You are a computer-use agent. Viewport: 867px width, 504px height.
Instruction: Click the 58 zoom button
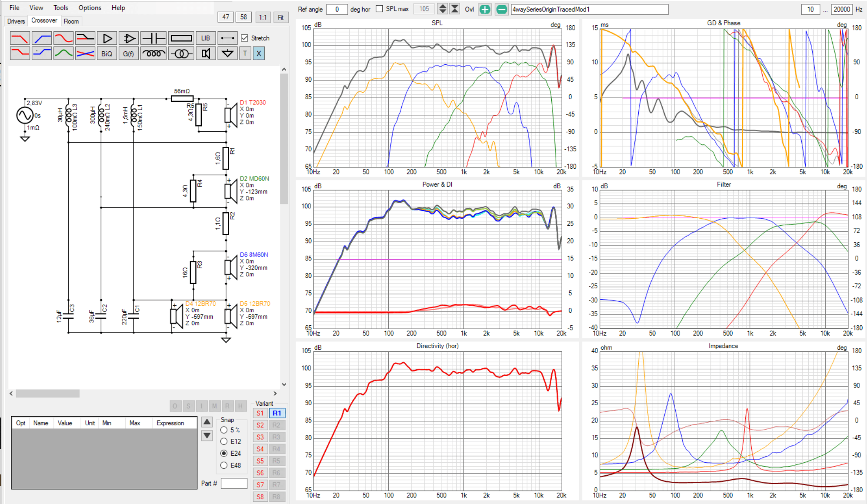click(x=243, y=17)
